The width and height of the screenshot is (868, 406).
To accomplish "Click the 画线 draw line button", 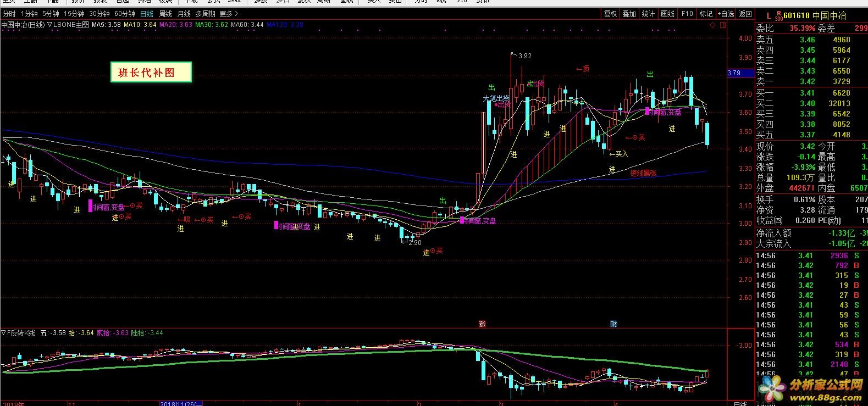I will (x=667, y=14).
